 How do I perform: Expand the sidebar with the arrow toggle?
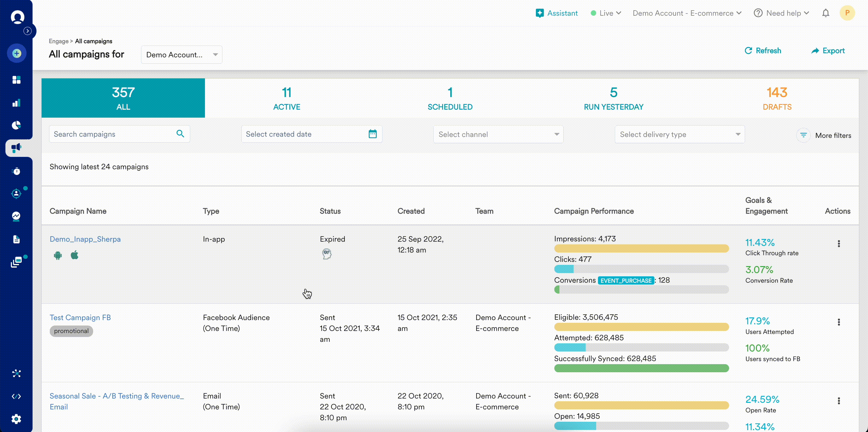pyautogui.click(x=28, y=31)
